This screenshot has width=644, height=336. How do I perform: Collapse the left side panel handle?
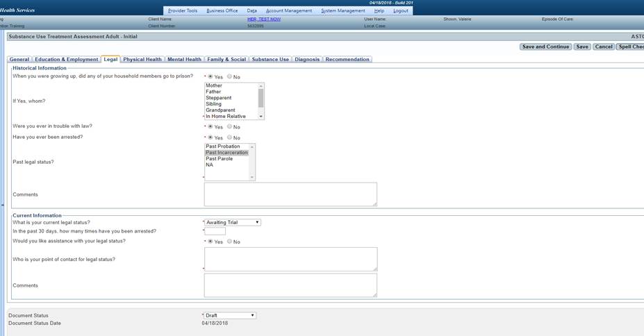click(2, 205)
